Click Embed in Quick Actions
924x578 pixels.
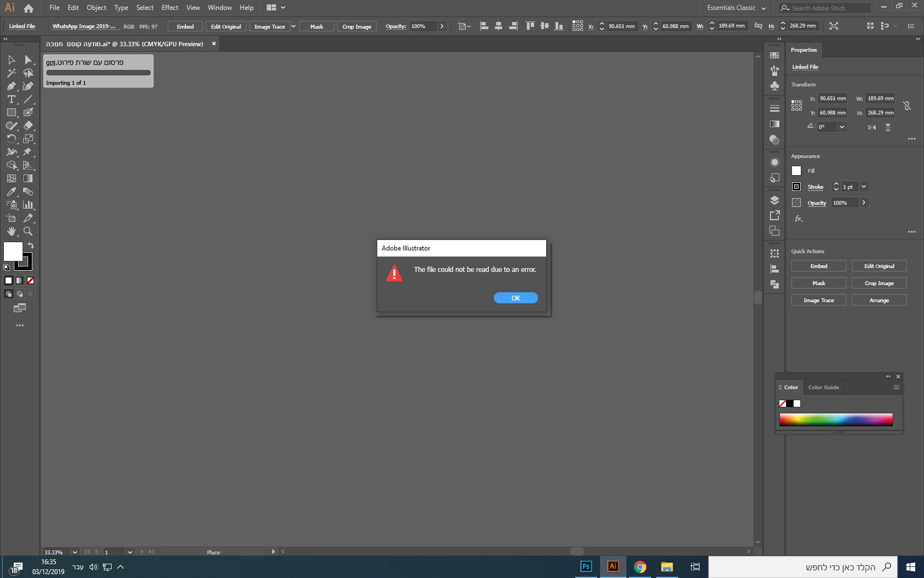[x=819, y=266]
